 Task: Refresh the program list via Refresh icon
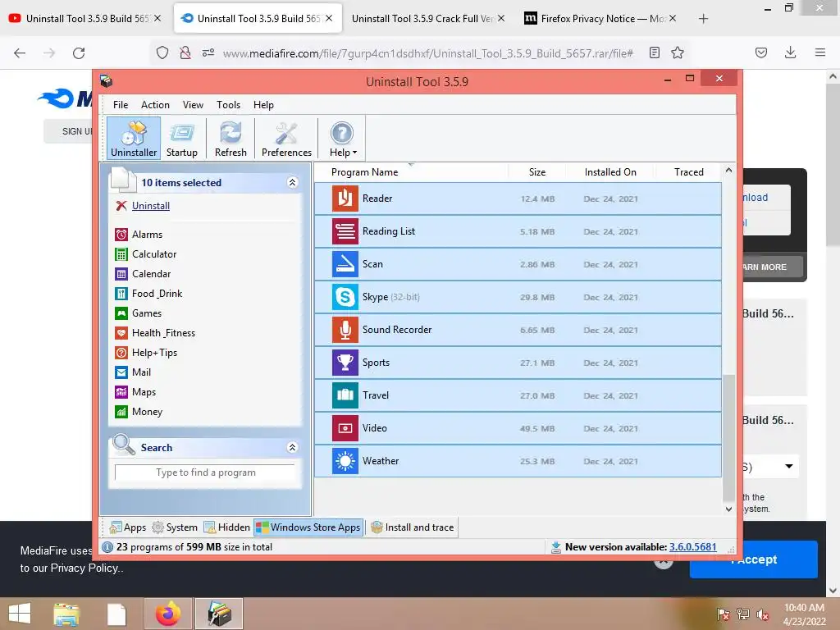point(231,139)
